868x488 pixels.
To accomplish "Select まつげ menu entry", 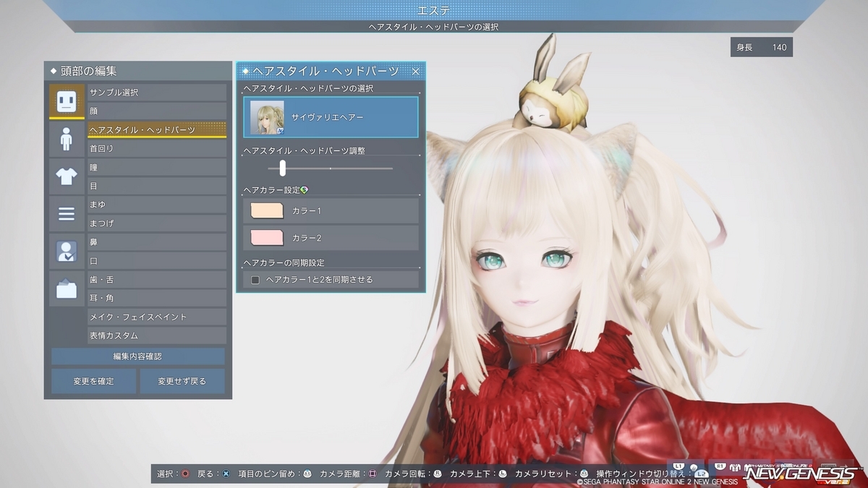I will tap(157, 223).
